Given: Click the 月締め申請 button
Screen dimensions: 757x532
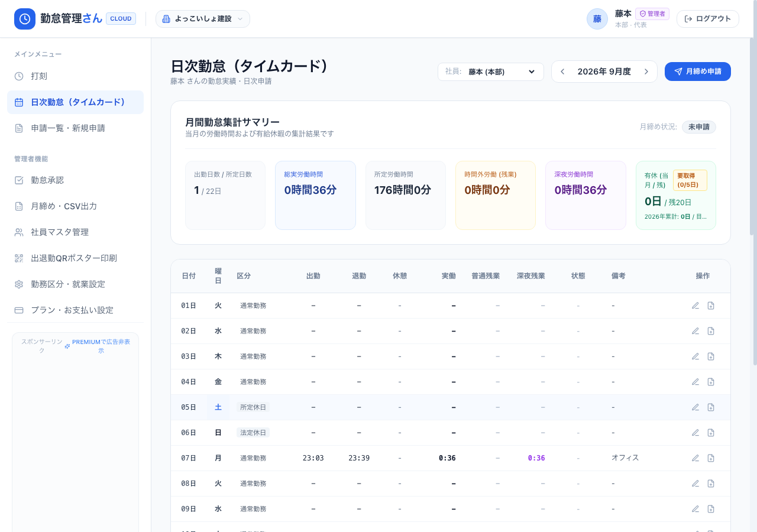Looking at the screenshot, I should click(x=698, y=72).
